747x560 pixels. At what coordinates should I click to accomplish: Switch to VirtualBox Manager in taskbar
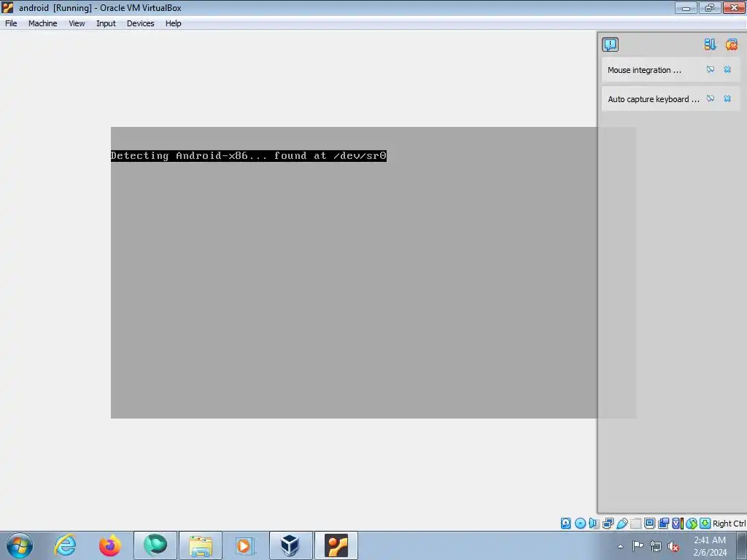290,545
